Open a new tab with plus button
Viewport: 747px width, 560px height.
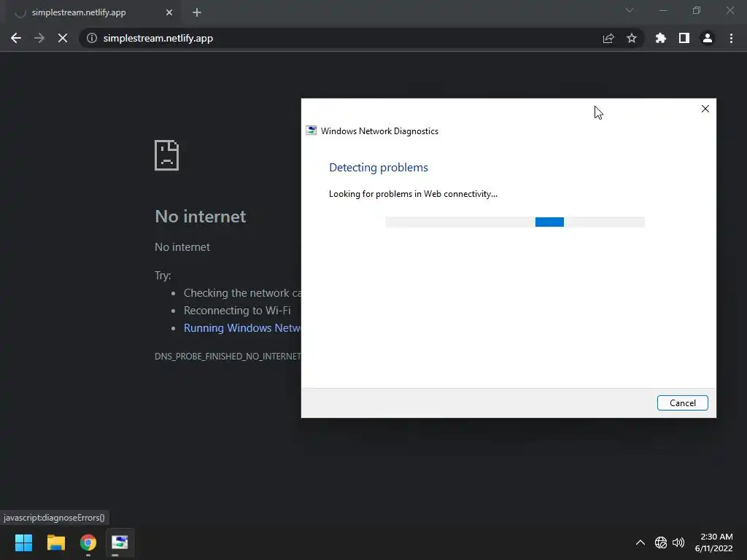197,12
